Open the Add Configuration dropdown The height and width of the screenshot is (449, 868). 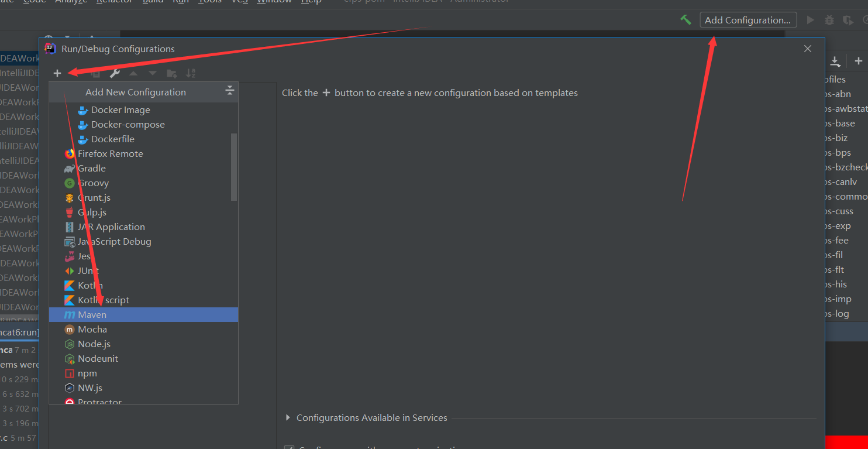748,20
